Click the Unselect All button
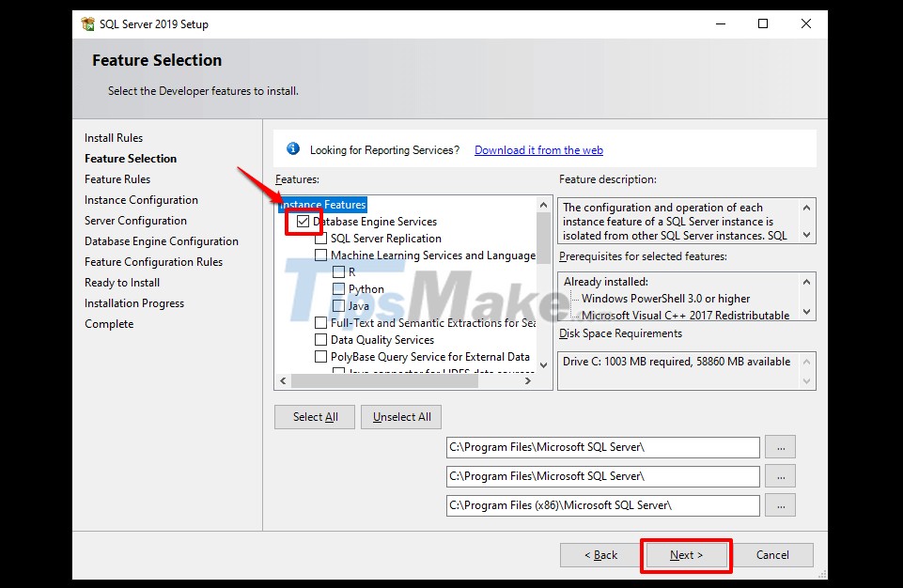Screen dimensions: 903x588 point(401,417)
